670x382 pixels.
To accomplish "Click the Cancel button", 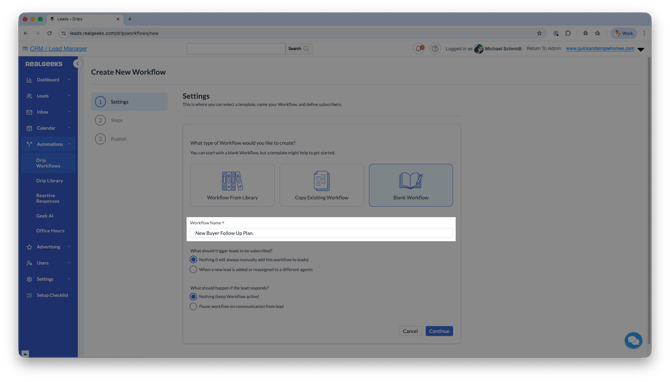I will pyautogui.click(x=410, y=331).
